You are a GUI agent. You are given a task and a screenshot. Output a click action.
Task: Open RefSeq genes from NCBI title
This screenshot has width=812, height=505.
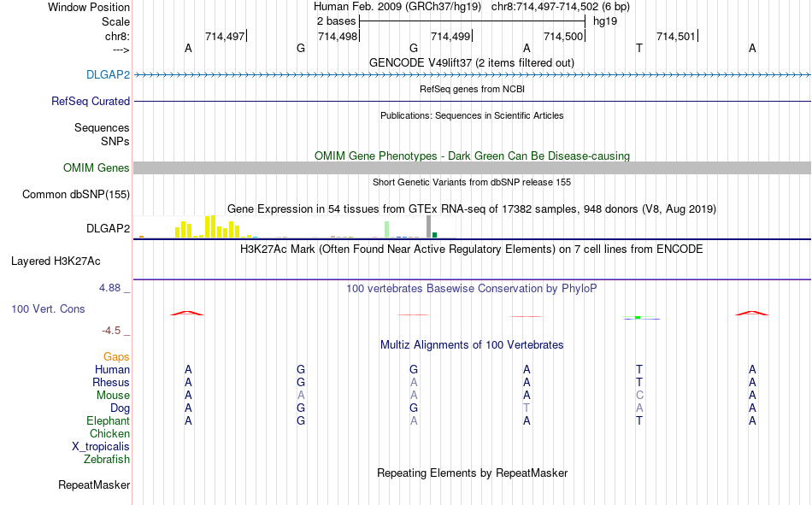coord(472,89)
